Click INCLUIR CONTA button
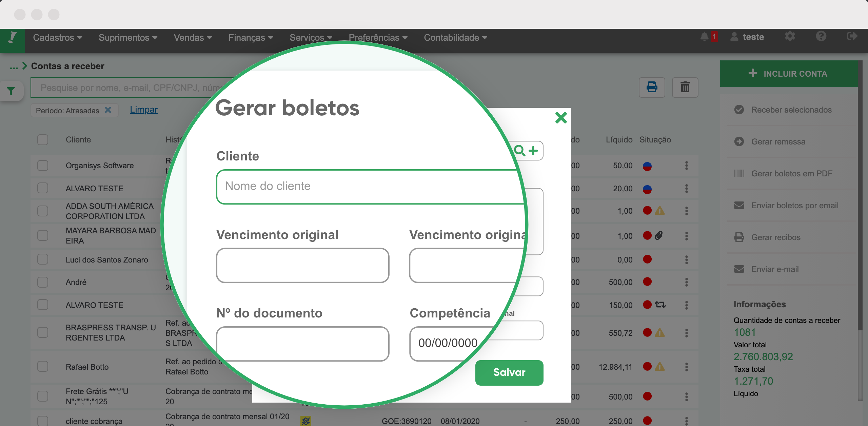This screenshot has height=426, width=868. point(789,74)
